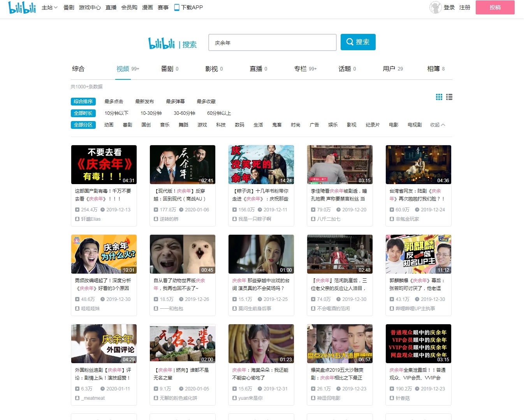Open 直播 in top navigation bar
This screenshot has width=524, height=420.
[x=111, y=7]
